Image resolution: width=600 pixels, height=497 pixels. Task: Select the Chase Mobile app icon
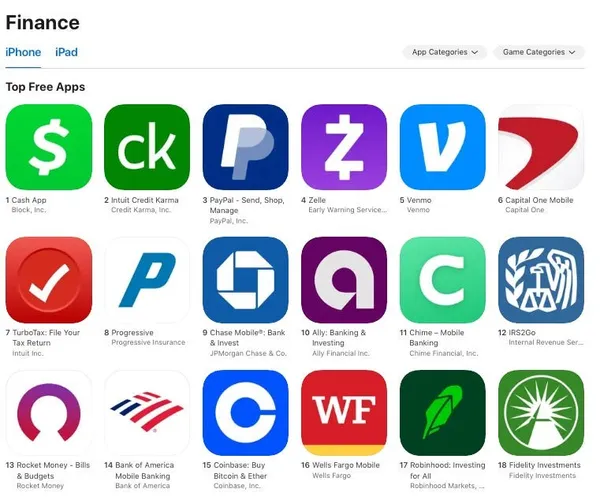[245, 280]
